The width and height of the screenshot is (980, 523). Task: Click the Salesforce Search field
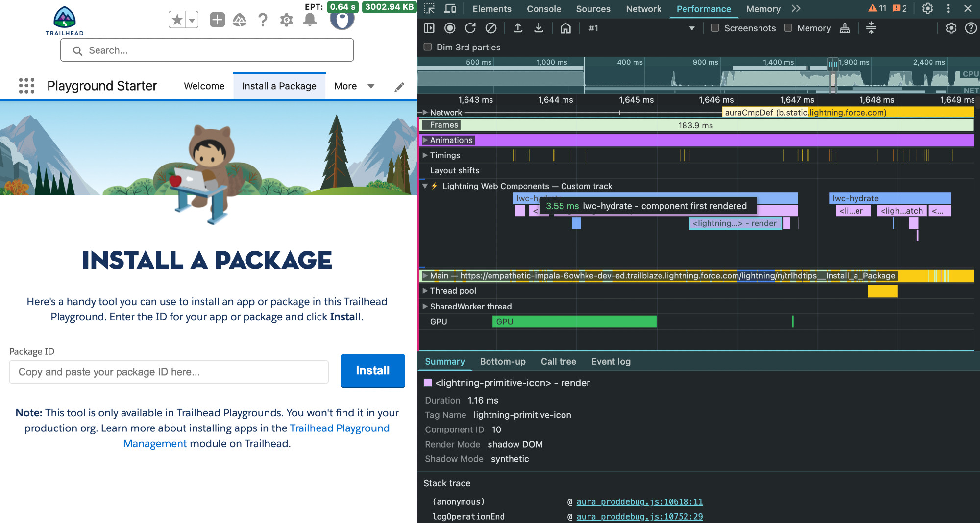tap(207, 50)
